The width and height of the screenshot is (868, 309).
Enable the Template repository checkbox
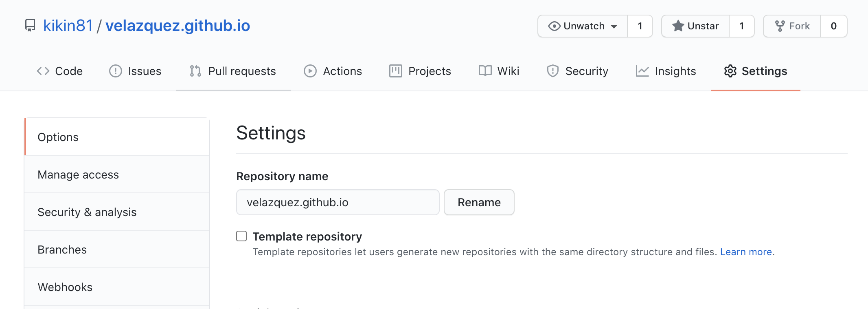[x=241, y=236]
